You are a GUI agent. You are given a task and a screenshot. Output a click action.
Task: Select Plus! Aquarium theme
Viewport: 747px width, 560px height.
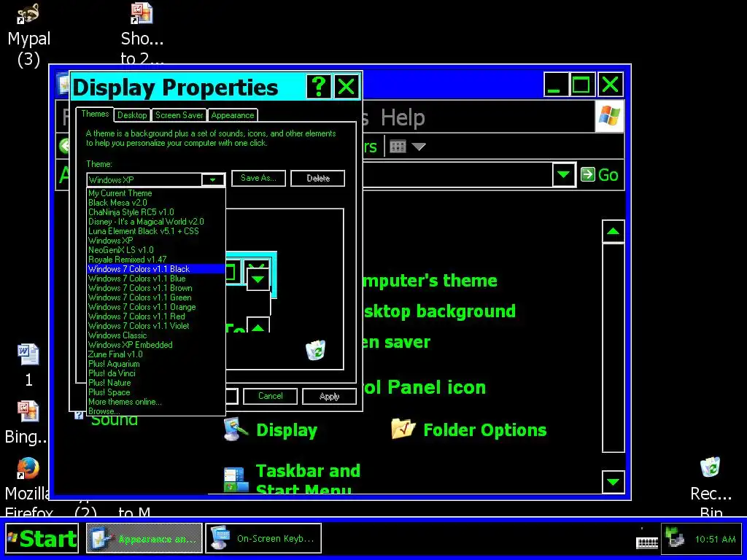point(156,364)
